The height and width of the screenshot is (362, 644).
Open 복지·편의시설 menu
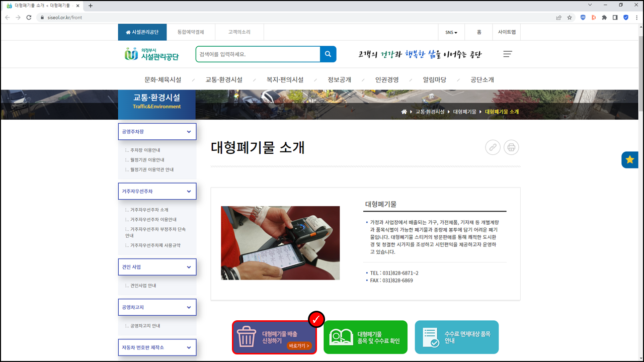pos(285,80)
